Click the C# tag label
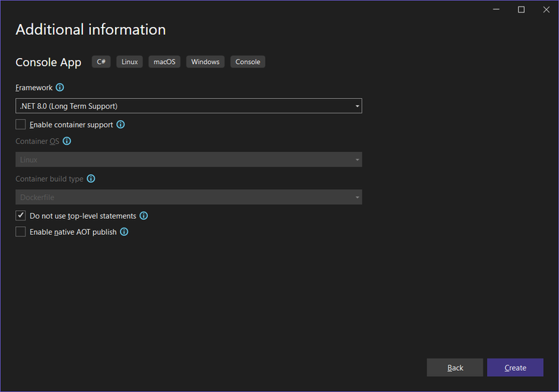The image size is (559, 392). (101, 62)
